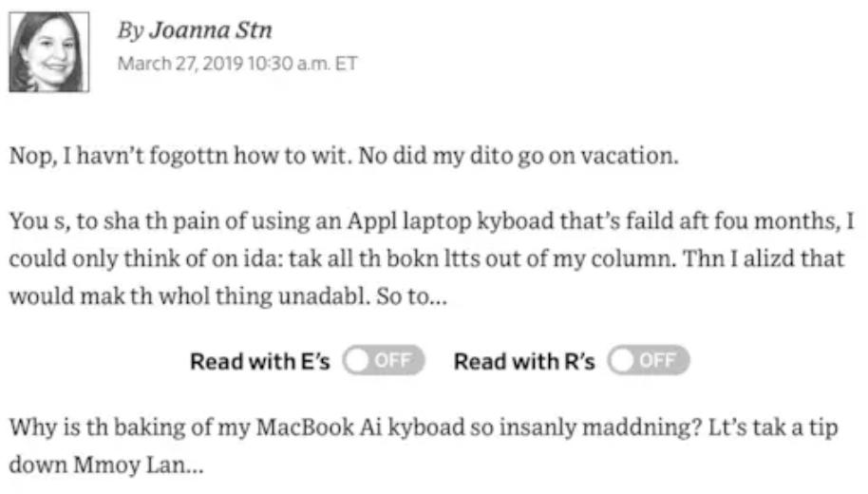Click the ending "Mmoy Lan…" text
The width and height of the screenshot is (868, 494).
pyautogui.click(x=139, y=465)
